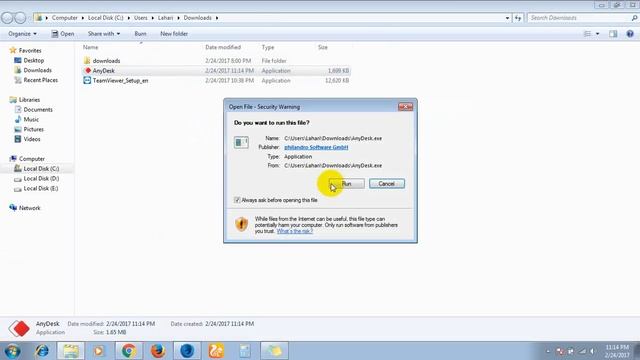
Task: Select Favorites in the navigation pane
Action: click(30, 51)
